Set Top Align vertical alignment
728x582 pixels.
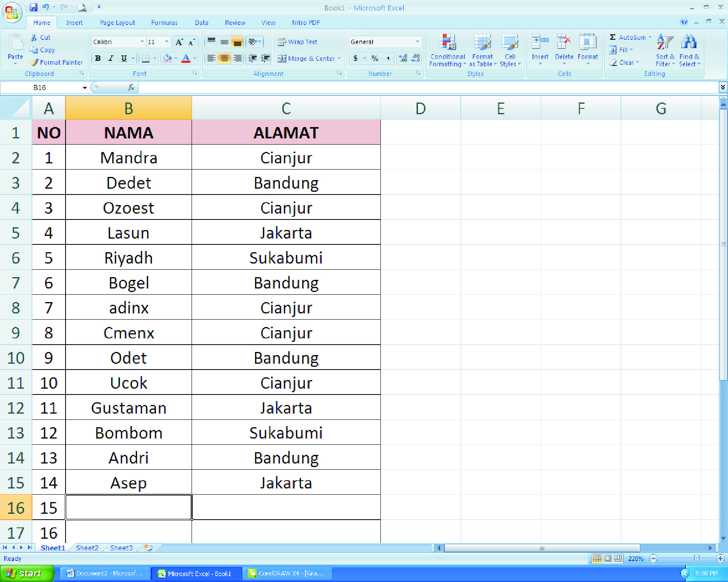tap(211, 42)
